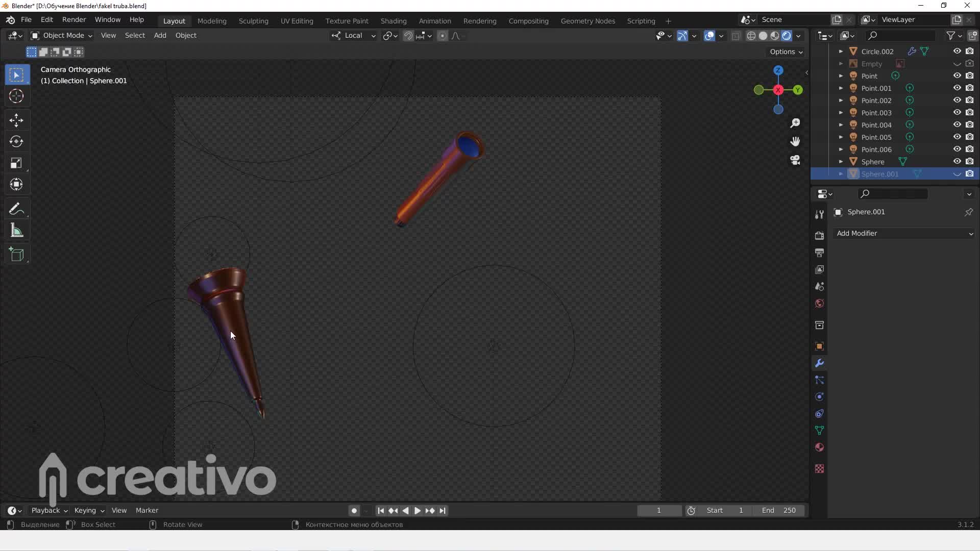The width and height of the screenshot is (980, 551).
Task: Switch to the Shading workspace tab
Action: (393, 21)
